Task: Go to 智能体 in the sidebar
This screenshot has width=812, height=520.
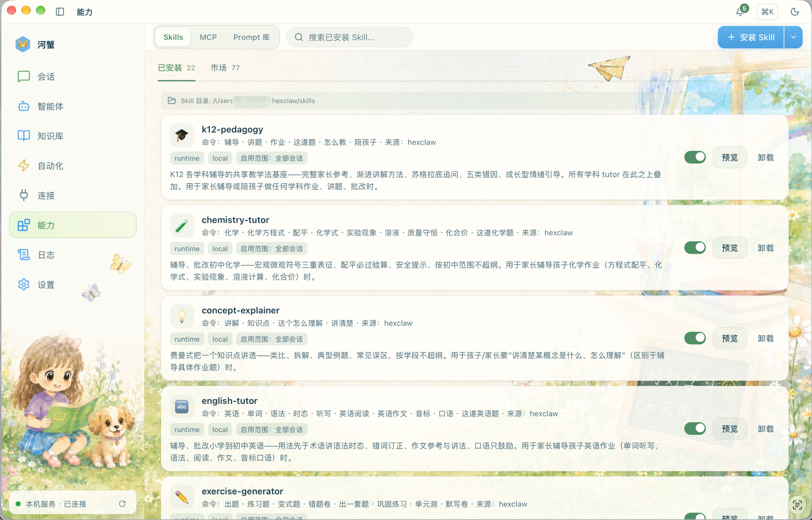Action: 73,106
